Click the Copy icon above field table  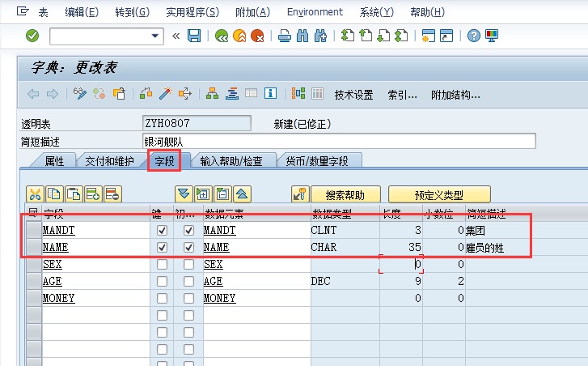pyautogui.click(x=54, y=194)
